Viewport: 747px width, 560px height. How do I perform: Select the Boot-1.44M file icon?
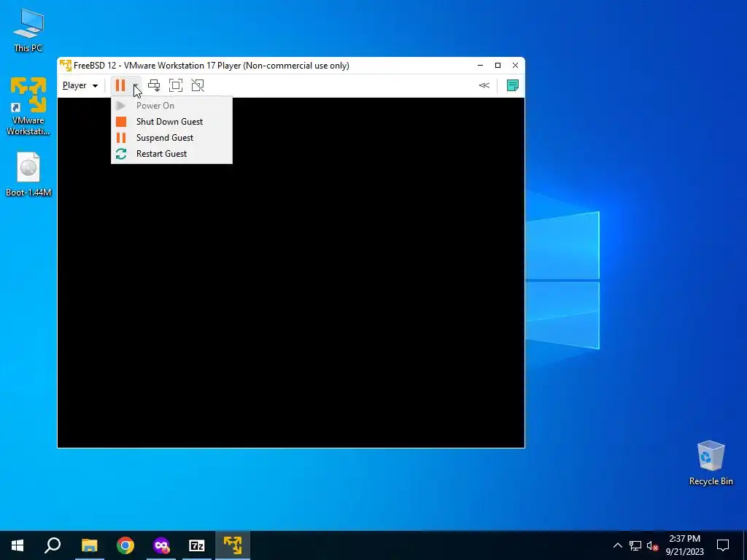coord(28,174)
